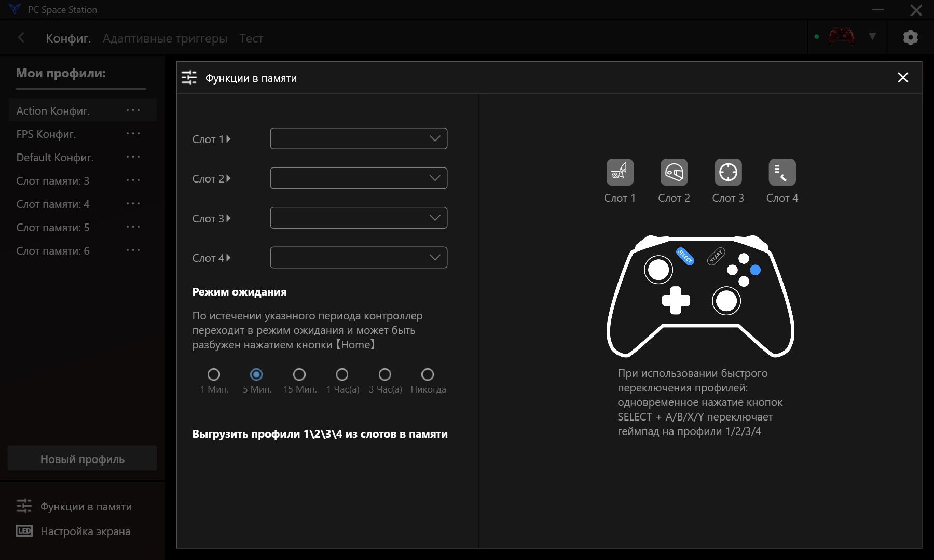Select the 1 Мин. standby option
The width and height of the screenshot is (934, 560).
[x=214, y=374]
